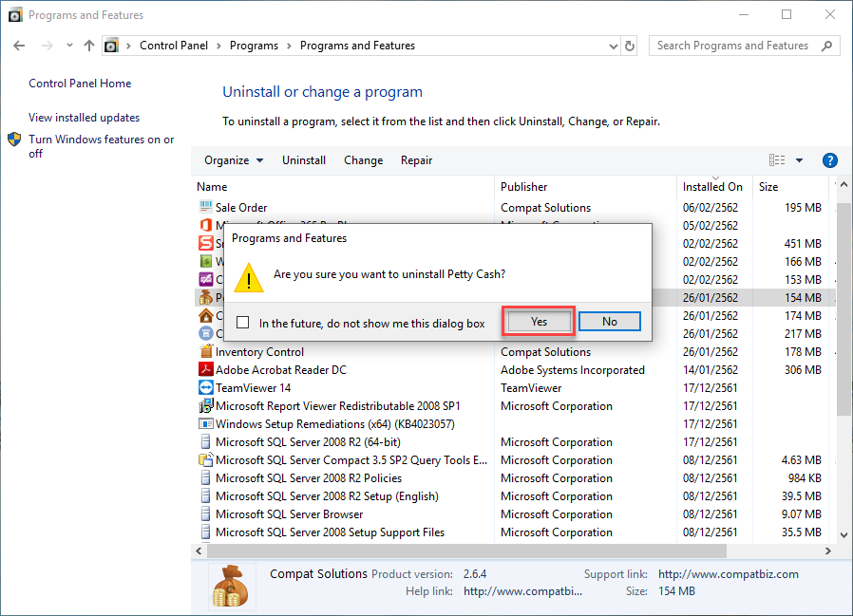Go back using the back arrow
853x616 pixels.
[19, 46]
